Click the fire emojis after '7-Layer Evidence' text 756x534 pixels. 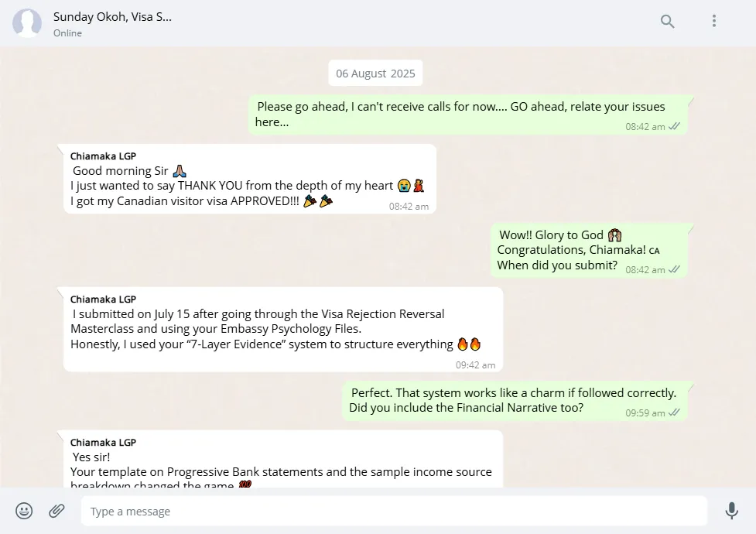pos(469,344)
